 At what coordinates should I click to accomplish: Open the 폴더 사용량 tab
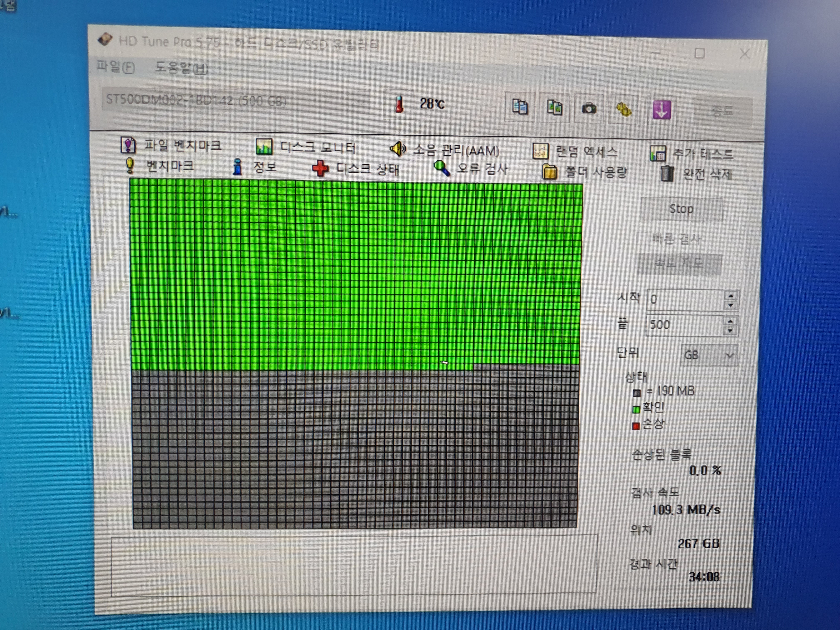tap(584, 172)
